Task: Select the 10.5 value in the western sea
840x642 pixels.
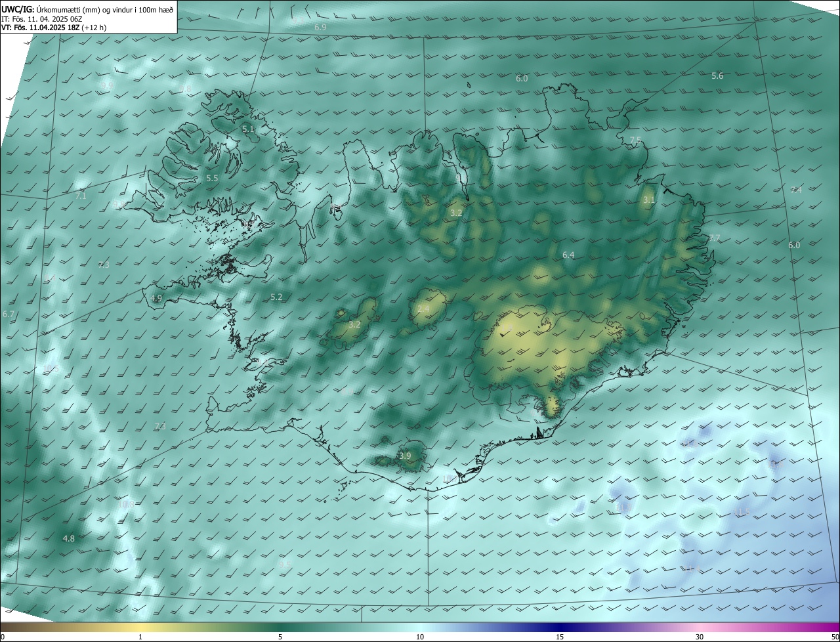Action: click(51, 368)
